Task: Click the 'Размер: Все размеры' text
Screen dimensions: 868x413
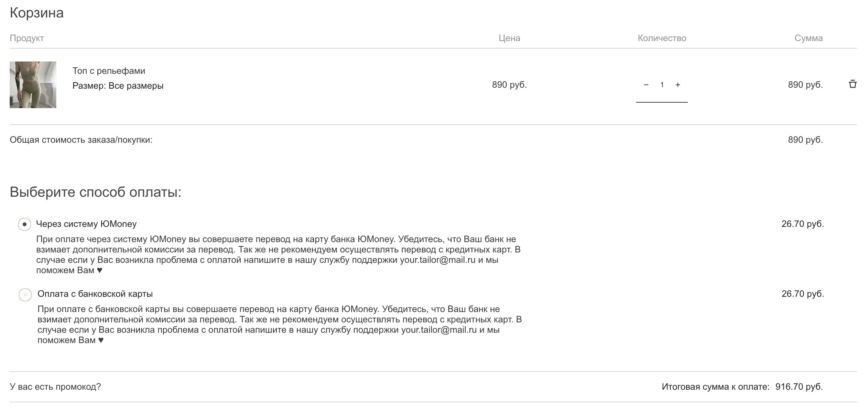Action: coord(118,86)
